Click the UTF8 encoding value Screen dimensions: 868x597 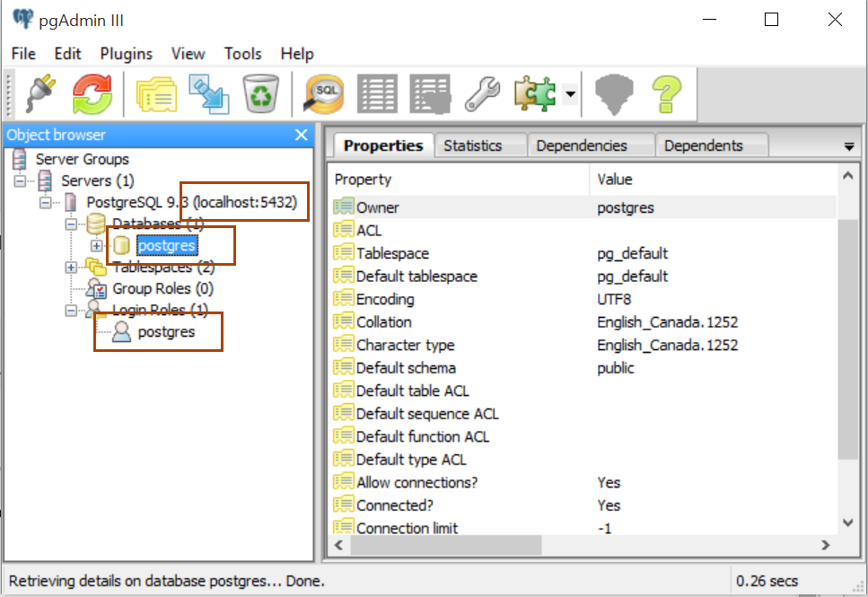click(614, 300)
